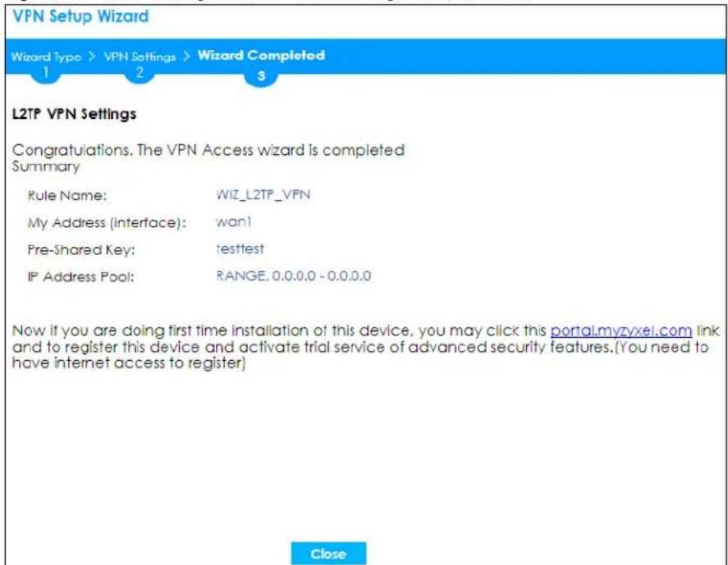Go to the VPN Settings step

coord(140,57)
